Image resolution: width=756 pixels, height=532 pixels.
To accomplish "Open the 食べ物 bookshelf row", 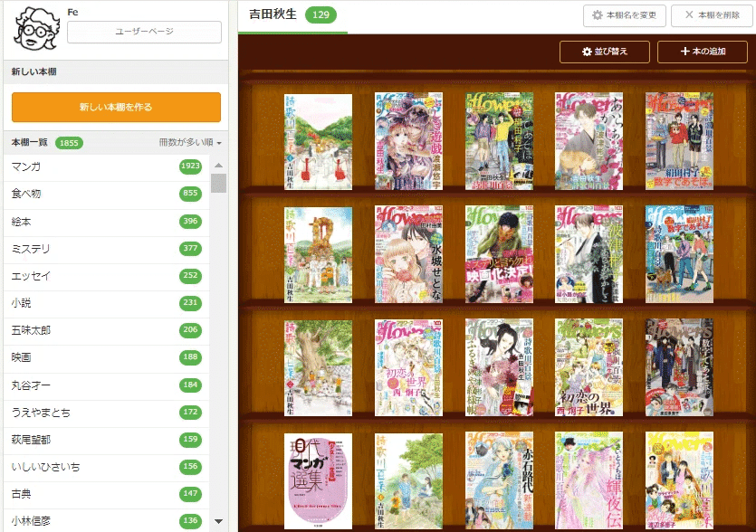I will coord(107,195).
